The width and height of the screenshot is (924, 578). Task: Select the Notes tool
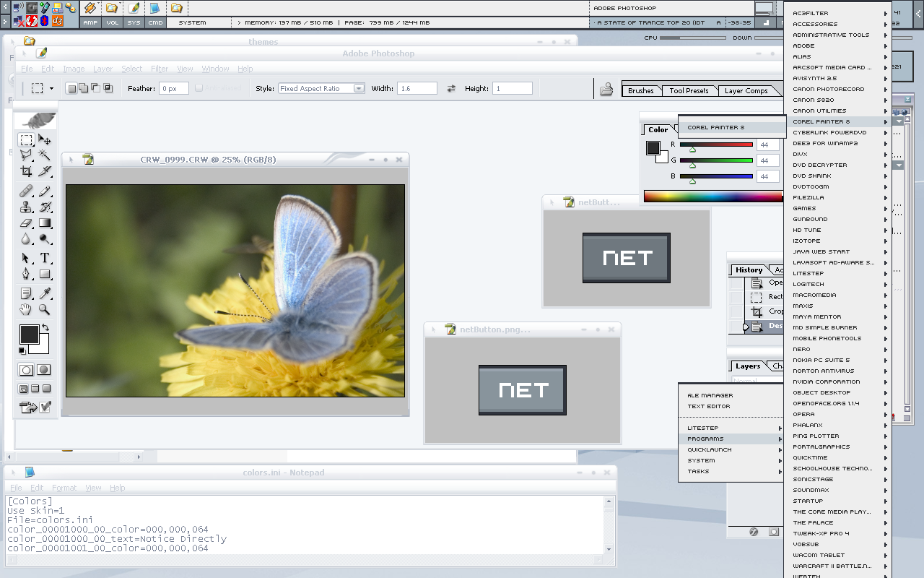point(26,293)
